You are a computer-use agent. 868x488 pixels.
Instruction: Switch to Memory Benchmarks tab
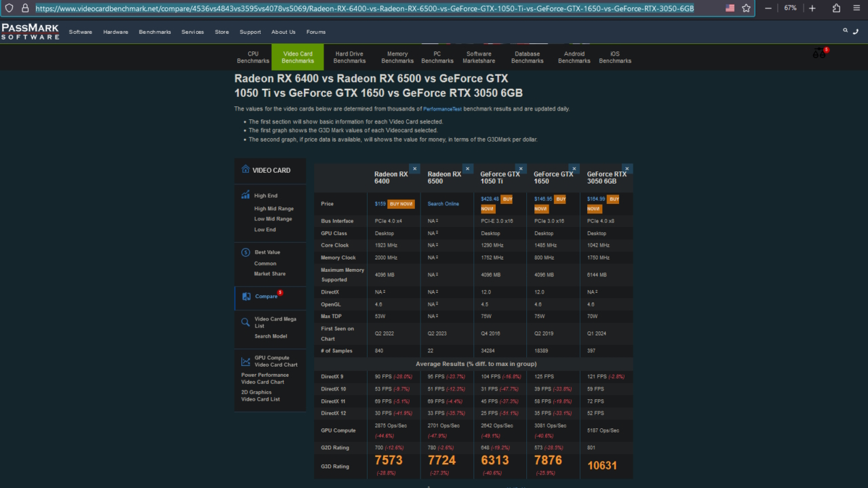397,57
